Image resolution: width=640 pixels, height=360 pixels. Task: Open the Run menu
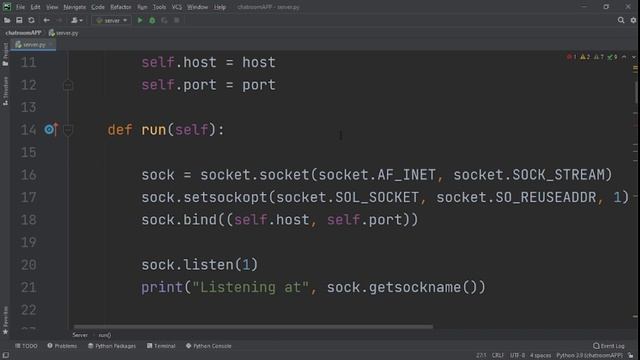tap(142, 7)
